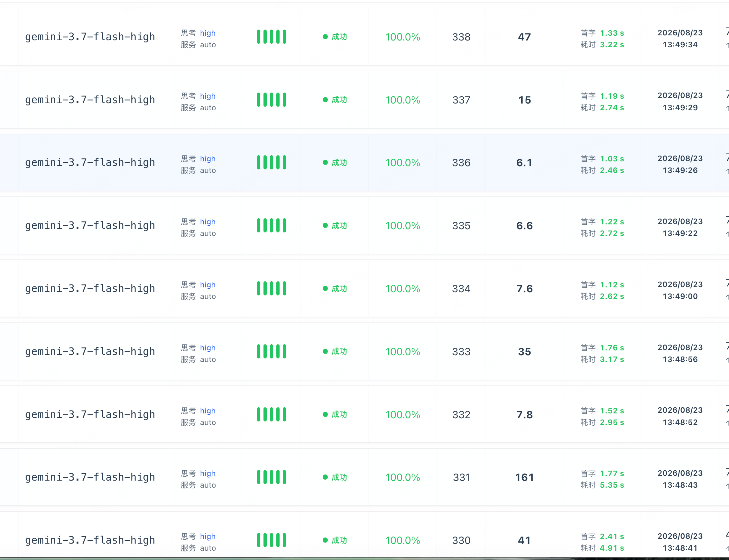This screenshot has width=729, height=560.
Task: Click green status bars for request 333
Action: click(x=272, y=351)
